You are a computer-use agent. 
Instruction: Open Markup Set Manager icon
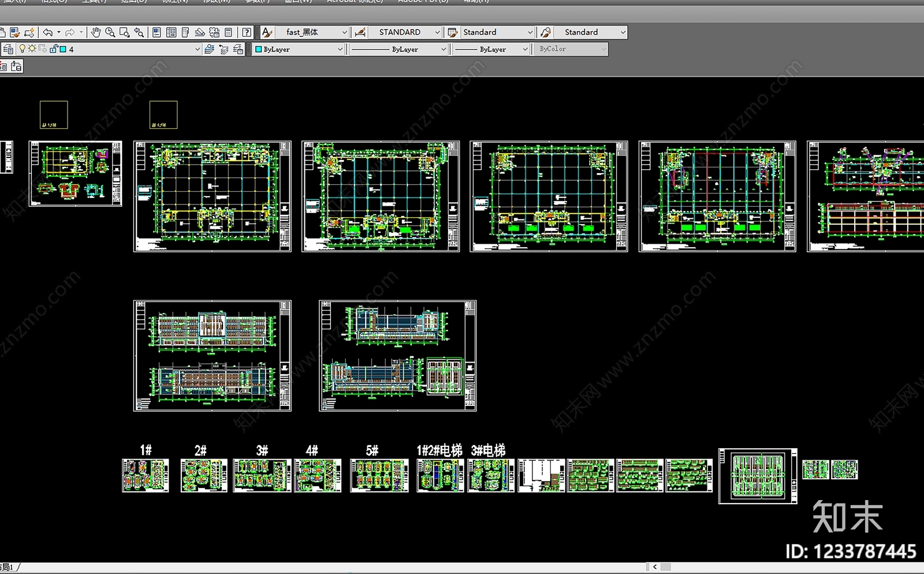[214, 32]
